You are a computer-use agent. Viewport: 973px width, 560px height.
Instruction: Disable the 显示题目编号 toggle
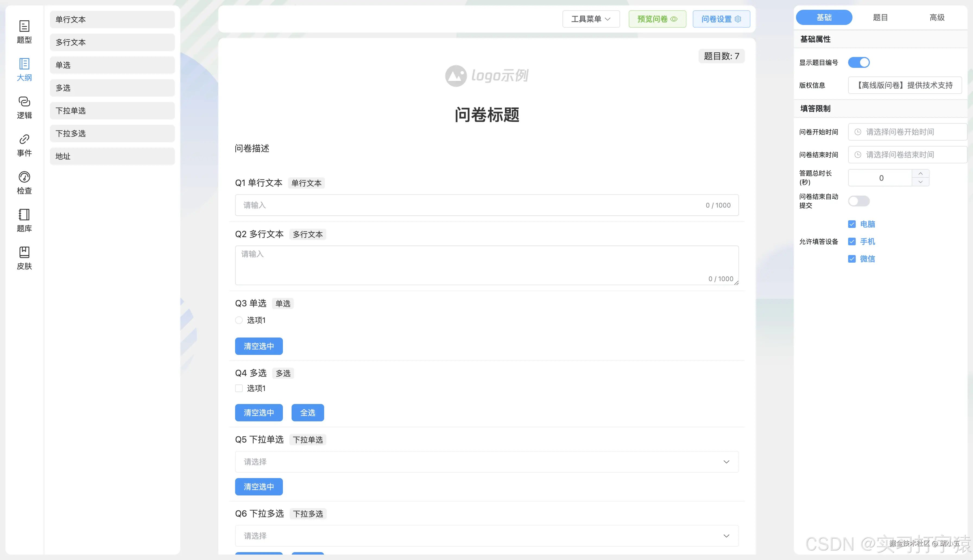tap(860, 62)
